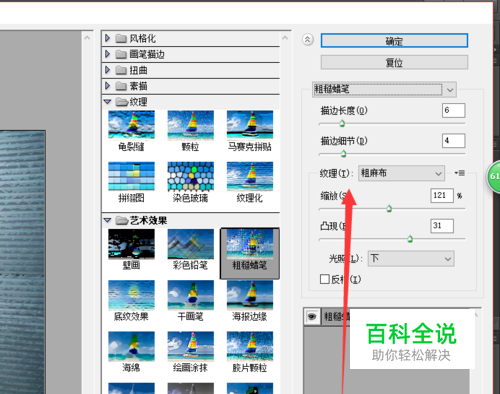Adjust the 凸现 relief slider handle

coord(410,239)
